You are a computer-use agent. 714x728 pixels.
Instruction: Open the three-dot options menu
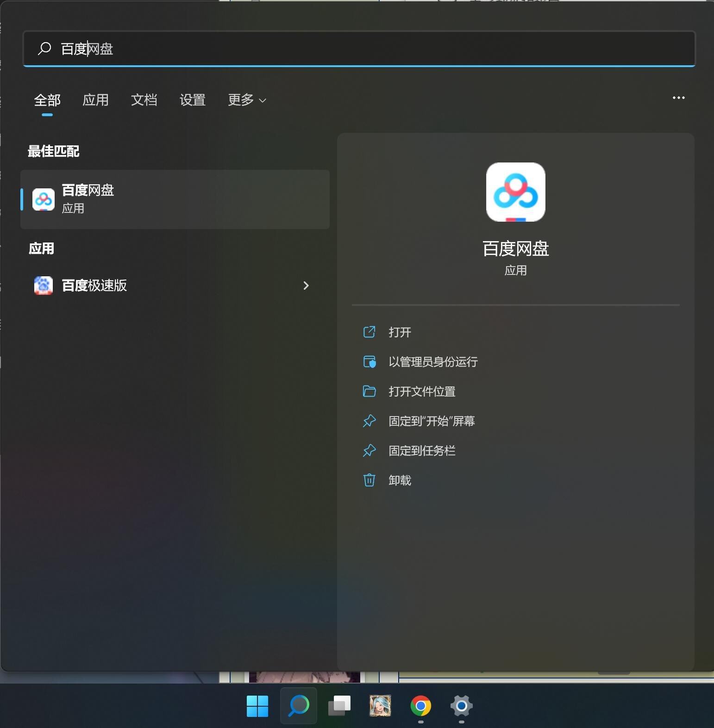678,98
